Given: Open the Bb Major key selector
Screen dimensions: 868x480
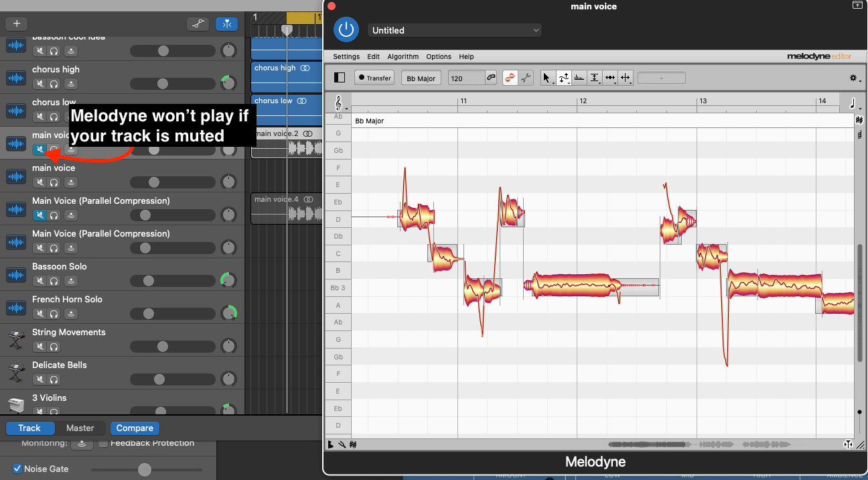Looking at the screenshot, I should (x=421, y=78).
